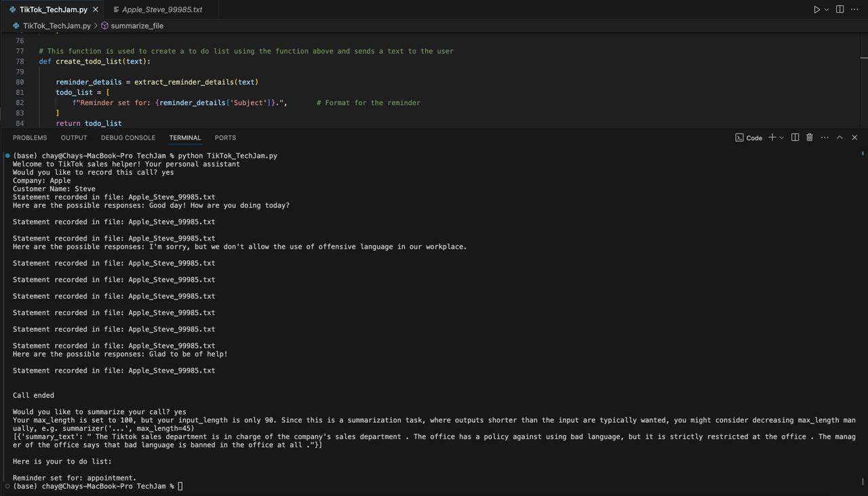This screenshot has height=496, width=868.
Task: Run the Python file with play button
Action: click(816, 9)
